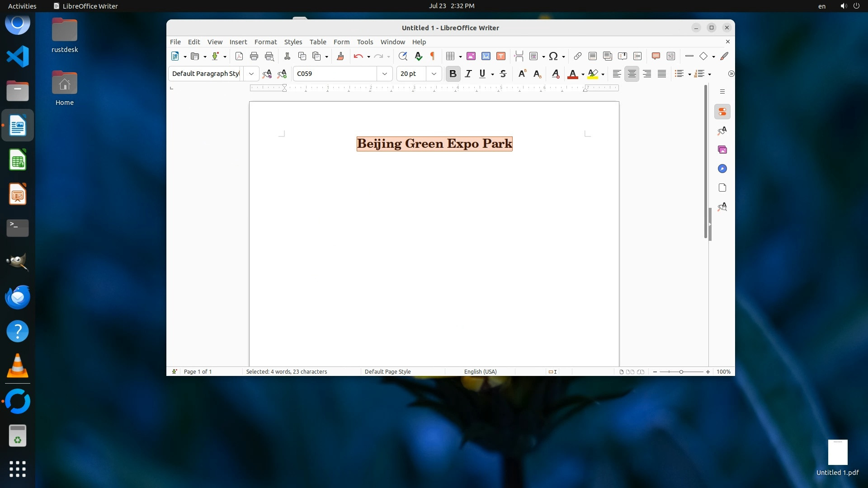Click the Find & Replace icon
The width and height of the screenshot is (868, 488).
coord(403,56)
